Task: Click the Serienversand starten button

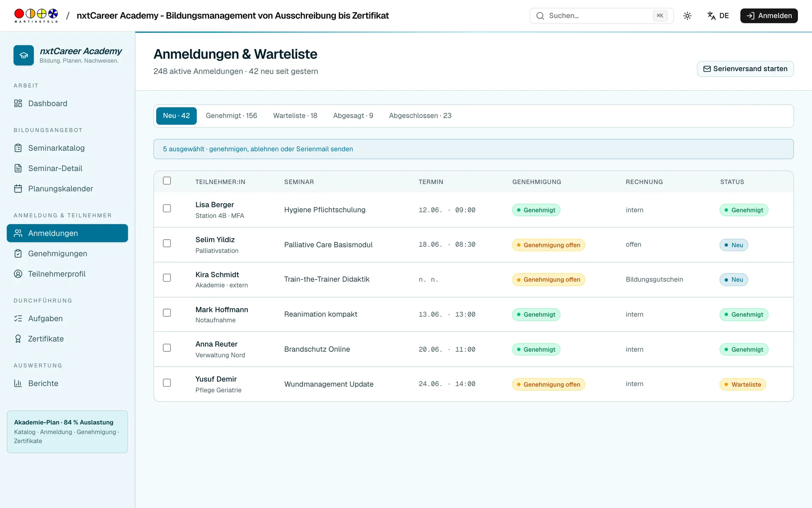Action: [x=745, y=69]
